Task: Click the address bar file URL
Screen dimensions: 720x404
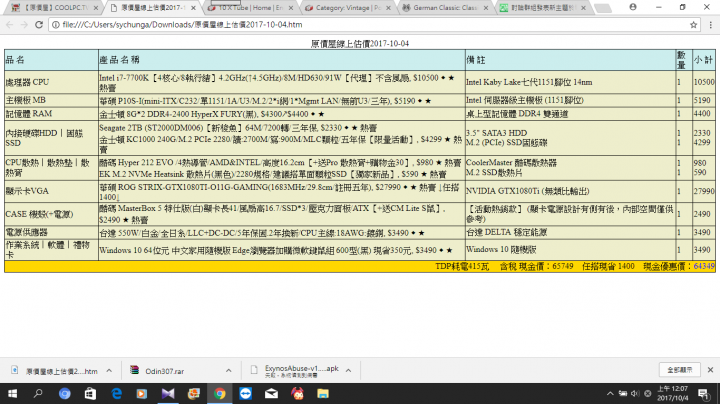Action: [x=182, y=25]
